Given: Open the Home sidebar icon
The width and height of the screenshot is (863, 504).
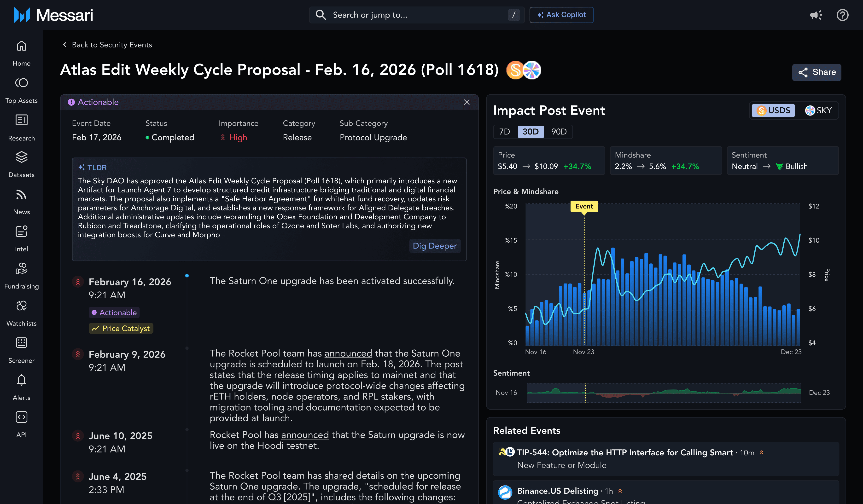Looking at the screenshot, I should click(21, 46).
